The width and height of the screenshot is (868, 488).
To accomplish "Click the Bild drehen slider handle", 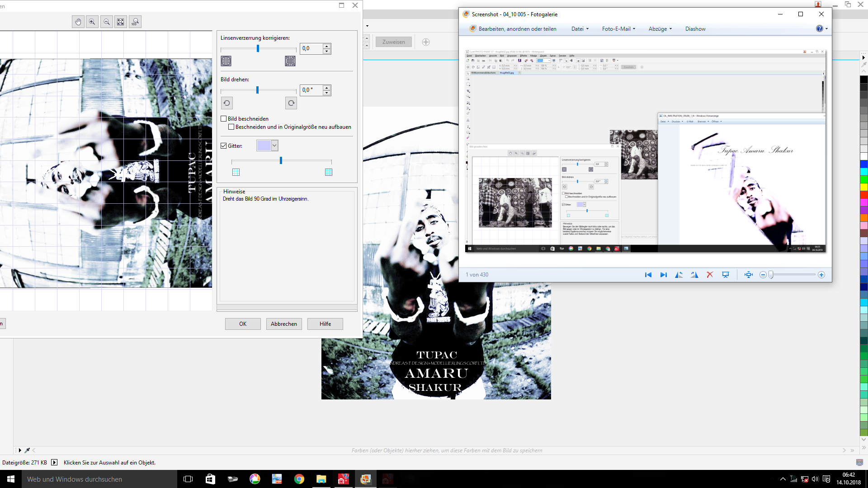I will (258, 90).
